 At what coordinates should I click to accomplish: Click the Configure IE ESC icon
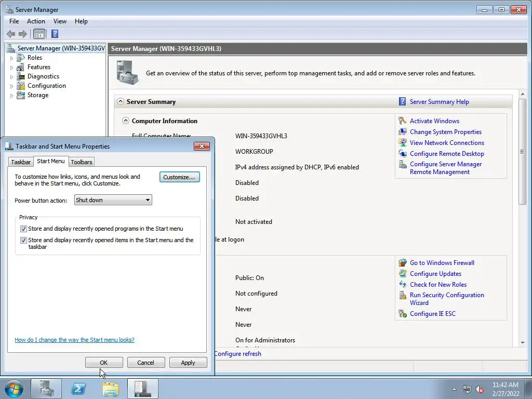click(403, 313)
